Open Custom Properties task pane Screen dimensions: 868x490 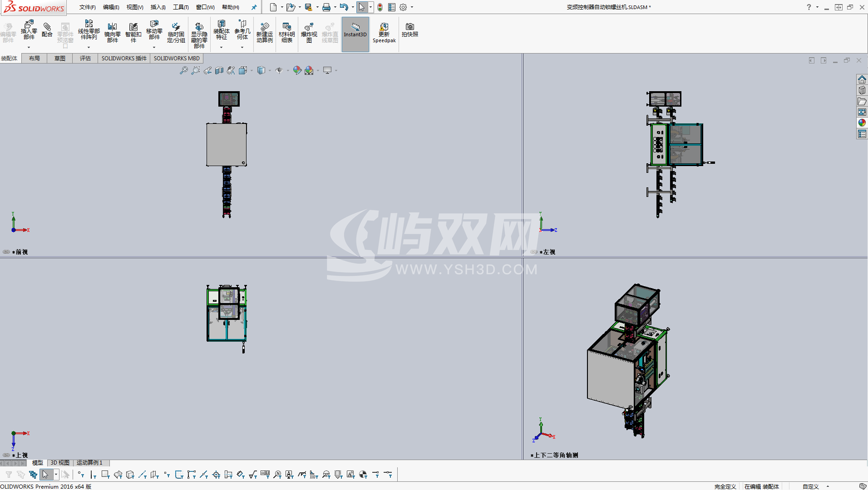coord(862,134)
